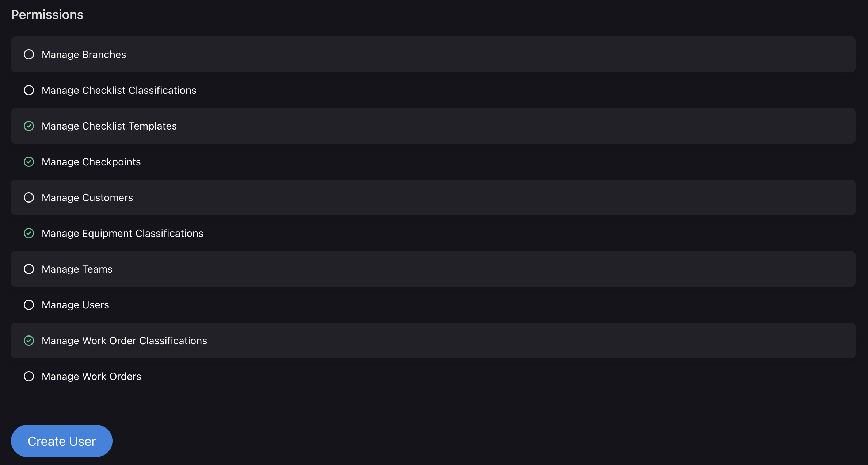Viewport: 868px width, 465px height.
Task: Untick the Manage Work Order Classifications checkmark
Action: [29, 341]
